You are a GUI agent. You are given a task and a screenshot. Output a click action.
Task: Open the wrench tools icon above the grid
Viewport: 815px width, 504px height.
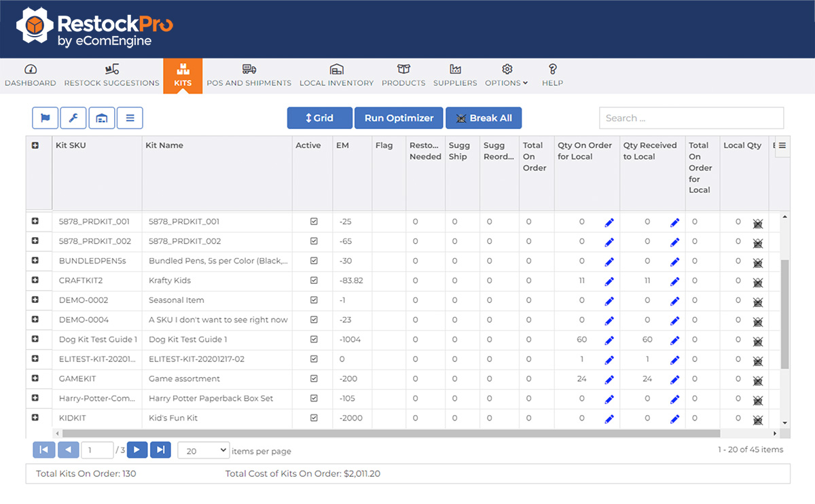[73, 118]
